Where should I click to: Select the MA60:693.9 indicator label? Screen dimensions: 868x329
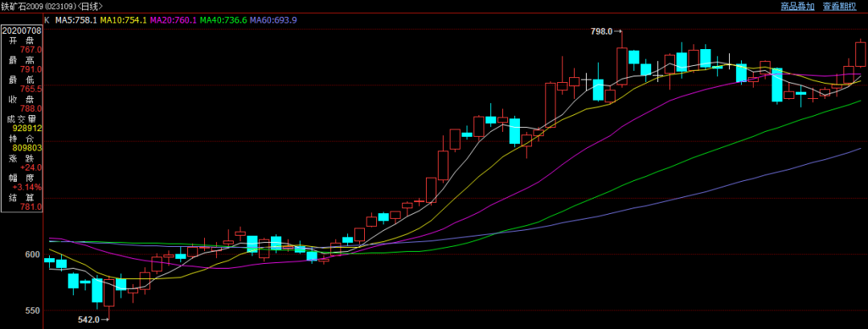pos(273,20)
